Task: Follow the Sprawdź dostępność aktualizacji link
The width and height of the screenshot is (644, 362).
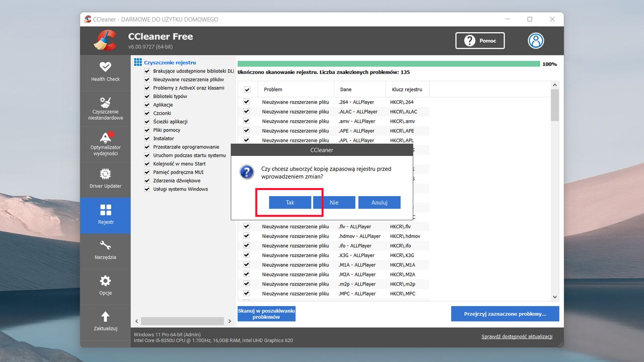Action: tap(517, 336)
